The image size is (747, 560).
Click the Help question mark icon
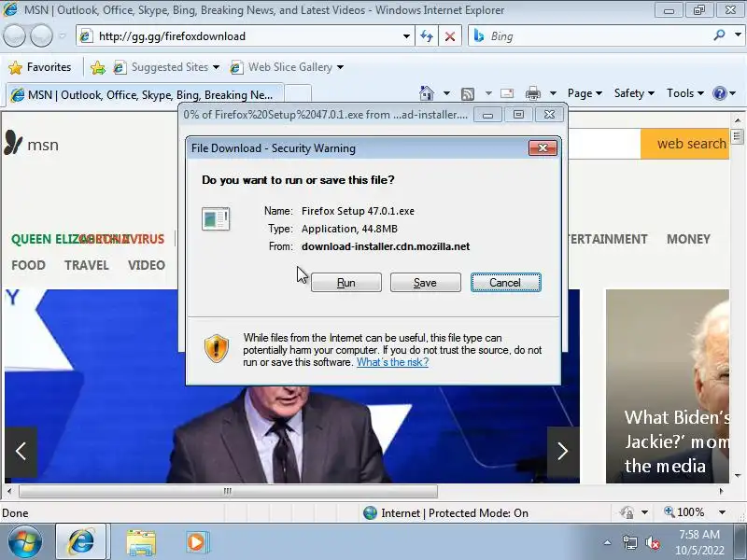tap(719, 93)
